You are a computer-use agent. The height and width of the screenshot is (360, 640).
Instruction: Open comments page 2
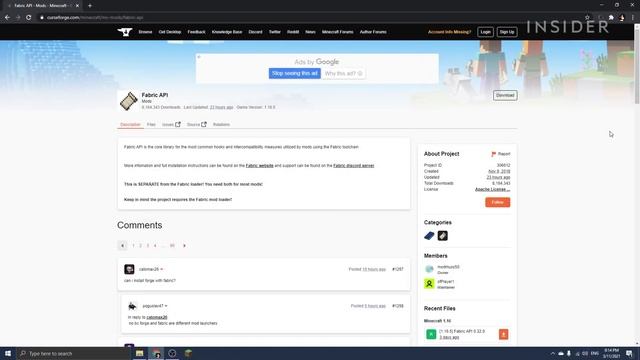pyautogui.click(x=140, y=246)
